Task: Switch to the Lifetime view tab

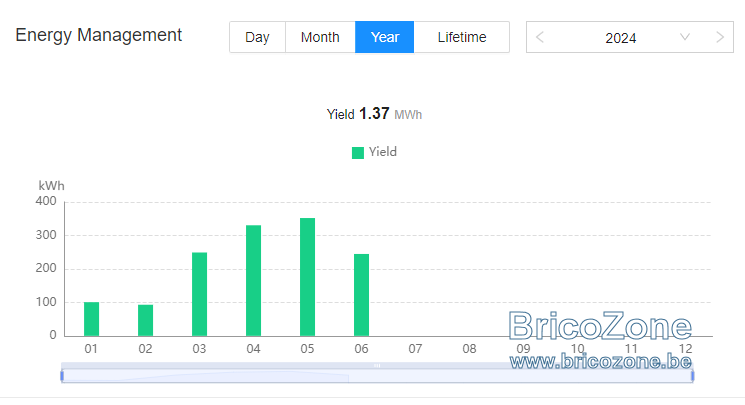Action: click(x=461, y=37)
